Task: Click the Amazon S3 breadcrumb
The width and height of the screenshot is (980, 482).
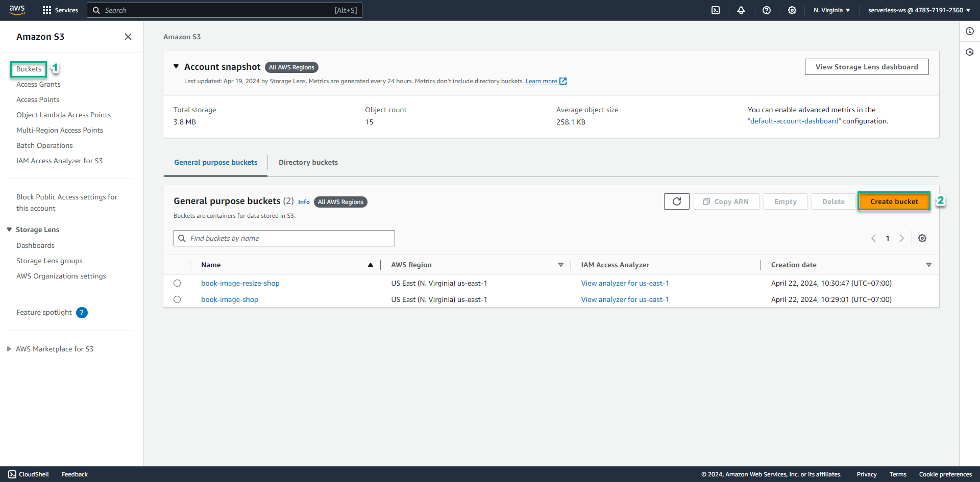Action: click(182, 37)
